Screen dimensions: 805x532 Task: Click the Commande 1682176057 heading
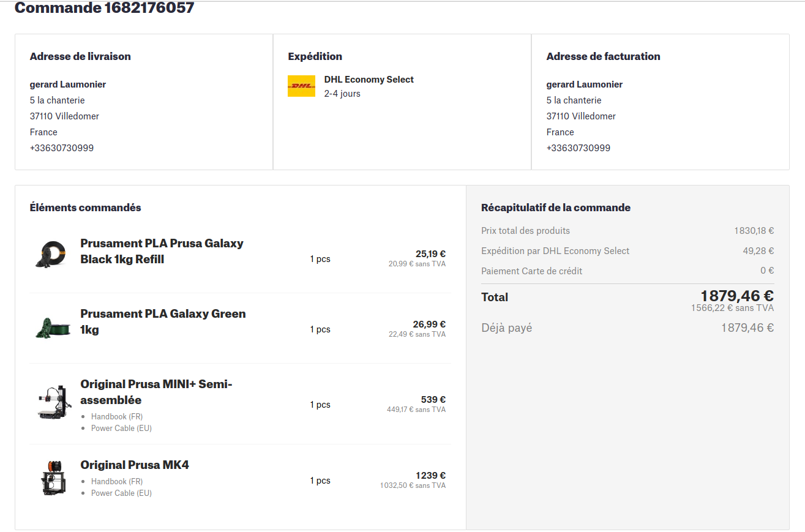click(104, 8)
